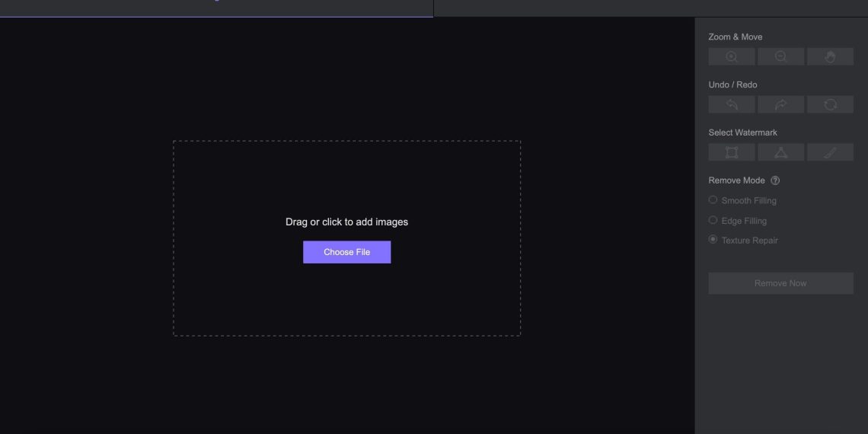Click the Remove Mode heading label

tap(736, 181)
